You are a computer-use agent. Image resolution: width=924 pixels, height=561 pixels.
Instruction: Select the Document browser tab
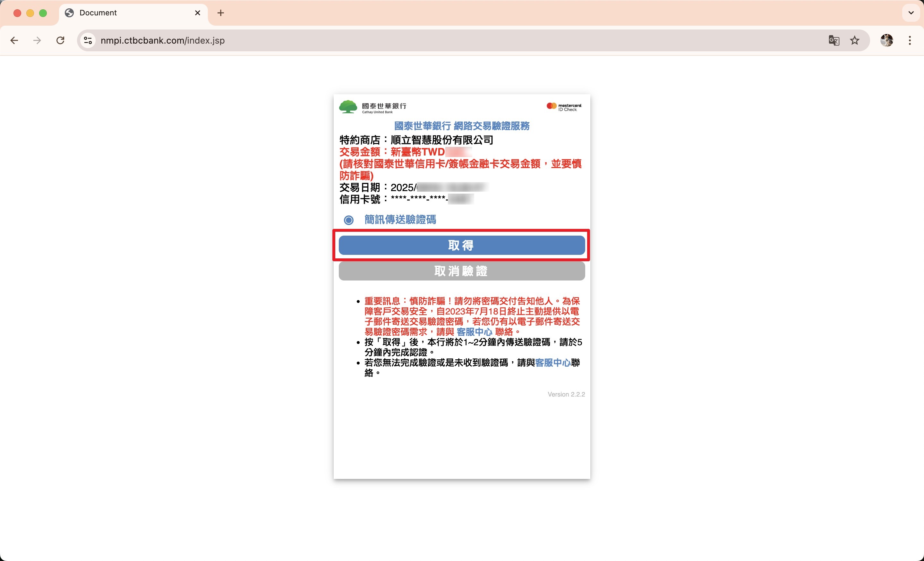[x=133, y=13]
